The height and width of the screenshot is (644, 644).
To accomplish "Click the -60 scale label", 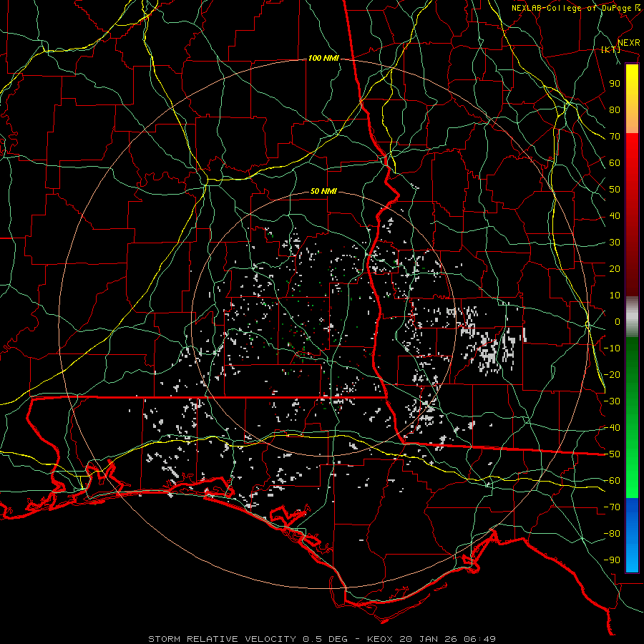I will 612,481.
